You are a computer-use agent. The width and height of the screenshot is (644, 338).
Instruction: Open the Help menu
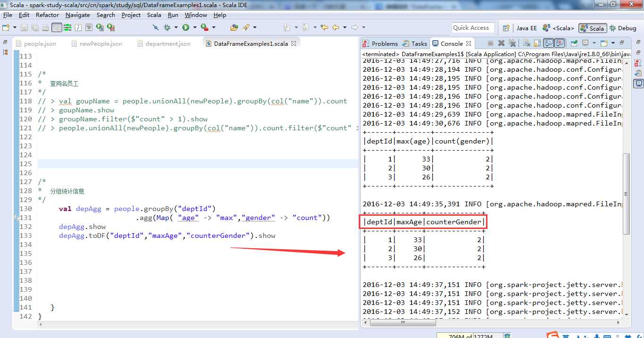coord(220,15)
